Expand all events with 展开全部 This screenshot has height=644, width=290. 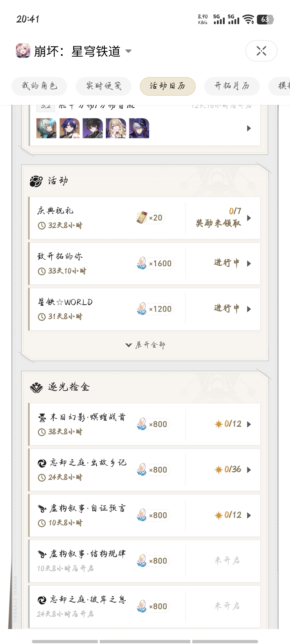145,345
